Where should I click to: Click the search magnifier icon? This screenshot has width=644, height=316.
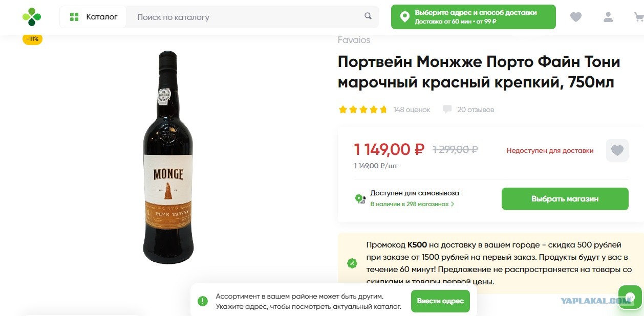click(x=368, y=16)
